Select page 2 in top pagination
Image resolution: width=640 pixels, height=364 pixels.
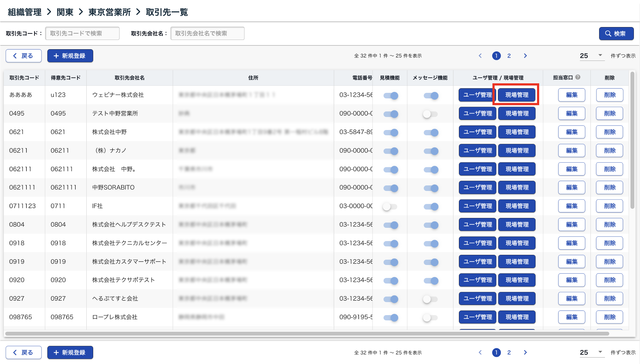point(509,56)
